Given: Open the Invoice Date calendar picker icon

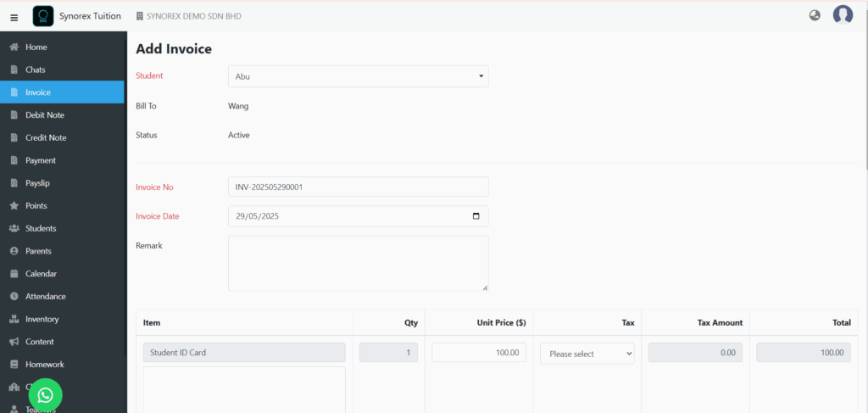Looking at the screenshot, I should (476, 216).
